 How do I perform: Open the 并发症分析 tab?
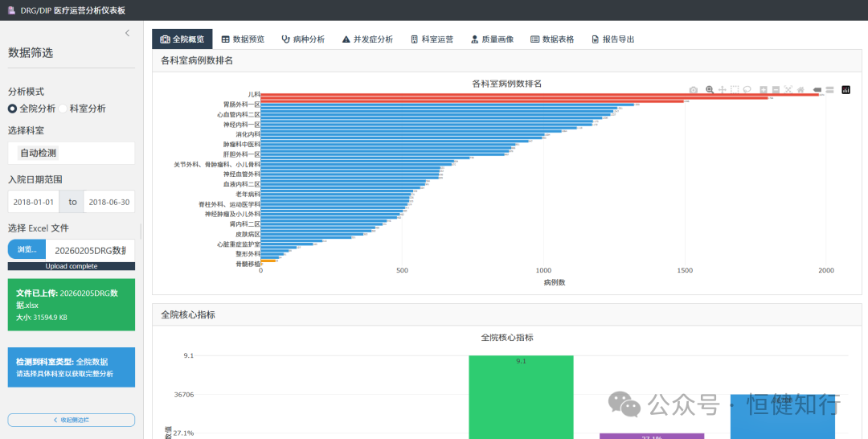[x=367, y=39]
